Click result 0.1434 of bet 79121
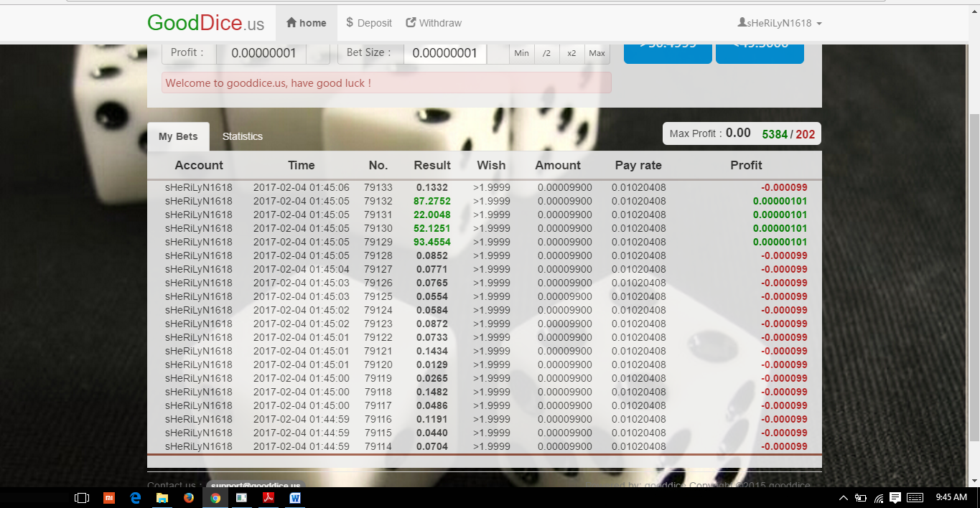Viewport: 980px width, 508px height. click(x=432, y=351)
